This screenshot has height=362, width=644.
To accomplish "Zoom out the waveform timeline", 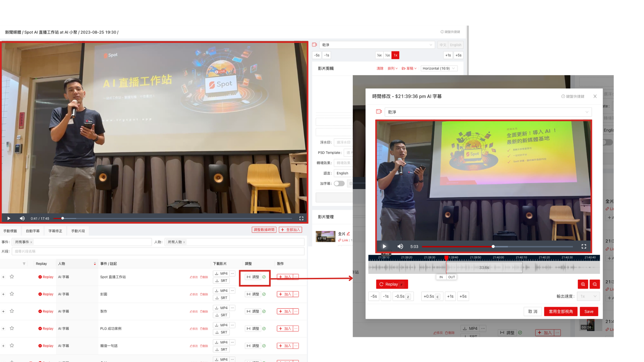I will coord(595,284).
